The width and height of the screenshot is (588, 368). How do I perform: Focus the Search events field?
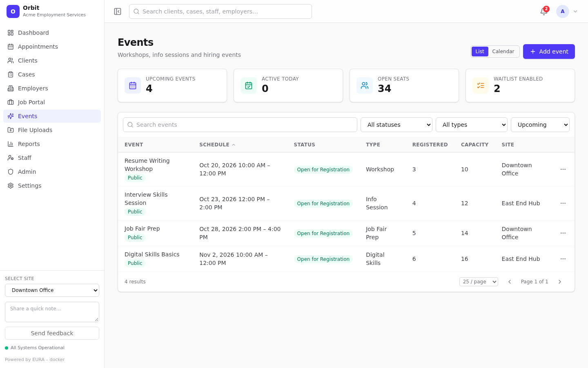click(240, 125)
